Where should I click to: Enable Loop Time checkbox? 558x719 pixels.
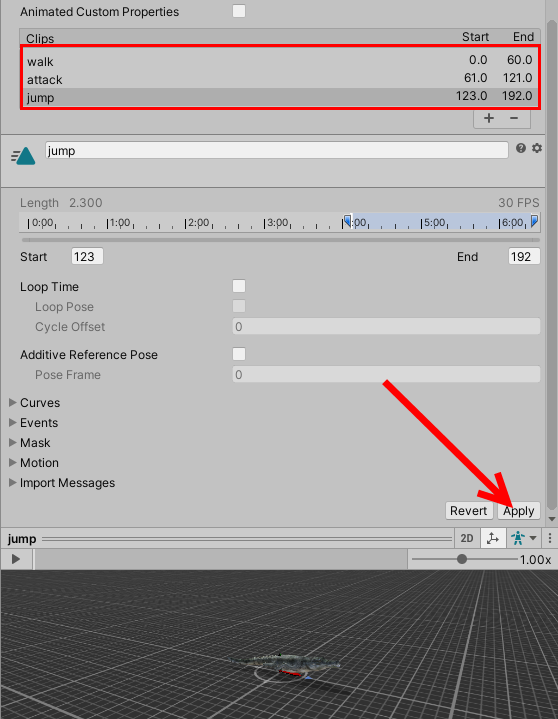click(239, 286)
